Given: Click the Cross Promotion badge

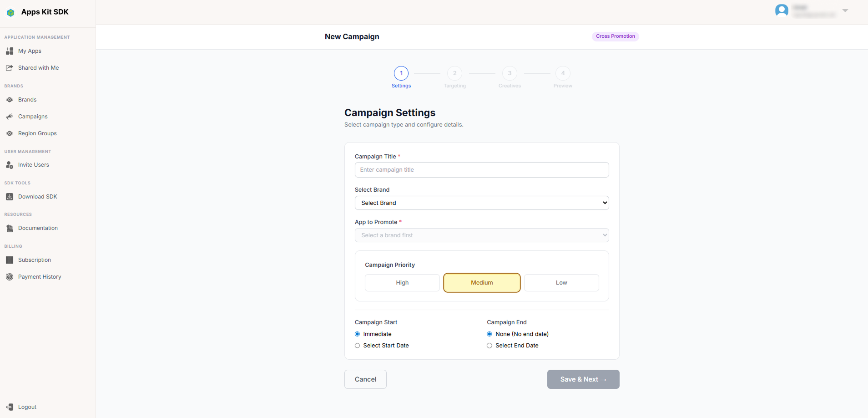Looking at the screenshot, I should (x=616, y=36).
